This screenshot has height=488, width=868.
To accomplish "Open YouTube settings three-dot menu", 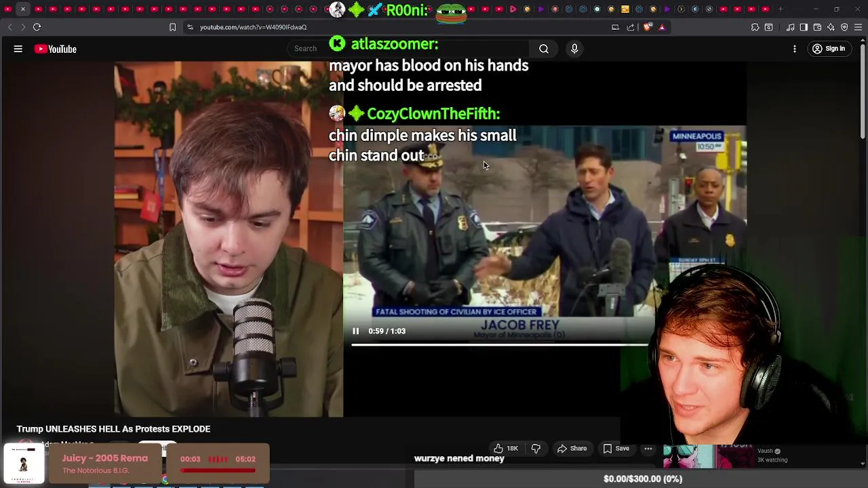I will 795,49.
